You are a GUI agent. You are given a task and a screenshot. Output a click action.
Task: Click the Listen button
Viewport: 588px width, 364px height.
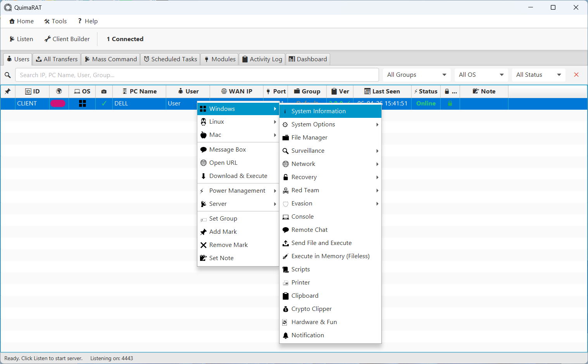(x=21, y=39)
